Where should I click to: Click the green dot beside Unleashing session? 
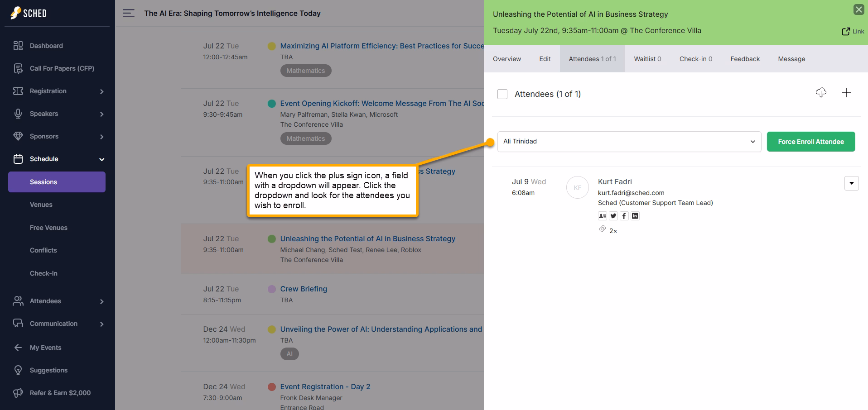coord(272,238)
